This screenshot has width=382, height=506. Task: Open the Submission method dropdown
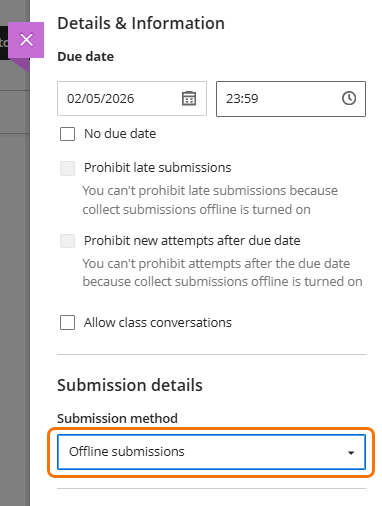[x=211, y=452]
